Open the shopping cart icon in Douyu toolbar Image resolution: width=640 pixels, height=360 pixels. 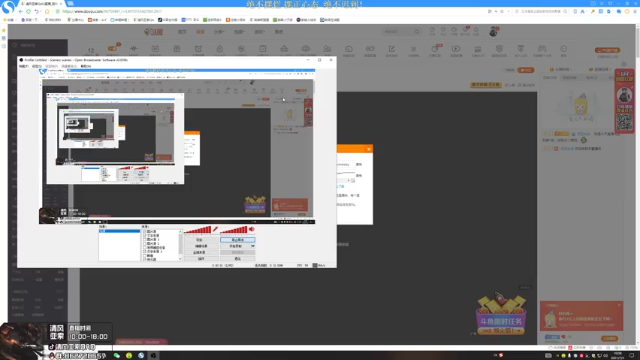413,49
